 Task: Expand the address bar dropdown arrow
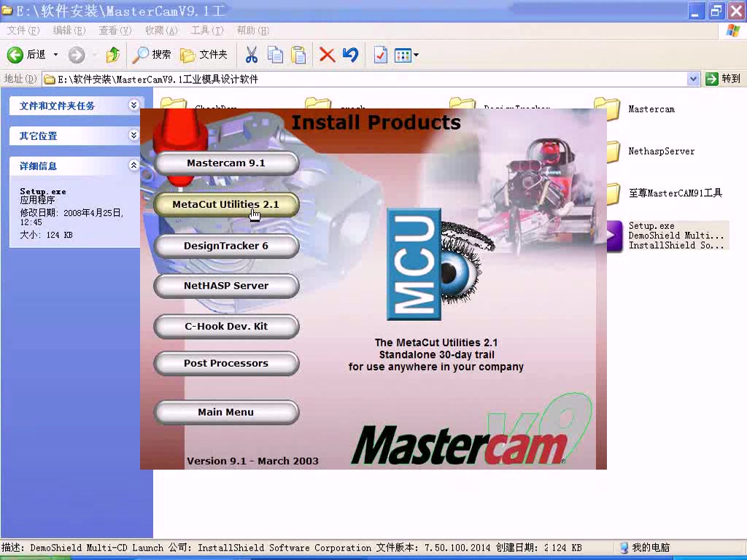693,79
